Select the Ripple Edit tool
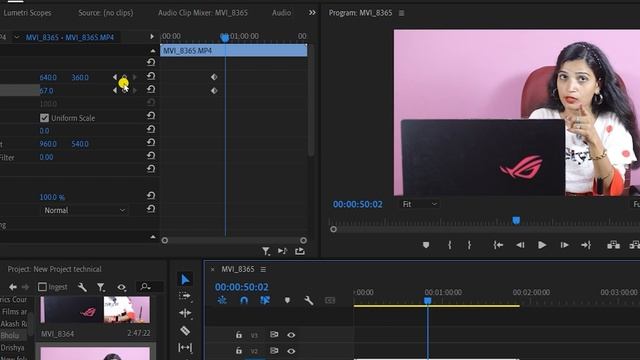The image size is (640, 360). [185, 313]
